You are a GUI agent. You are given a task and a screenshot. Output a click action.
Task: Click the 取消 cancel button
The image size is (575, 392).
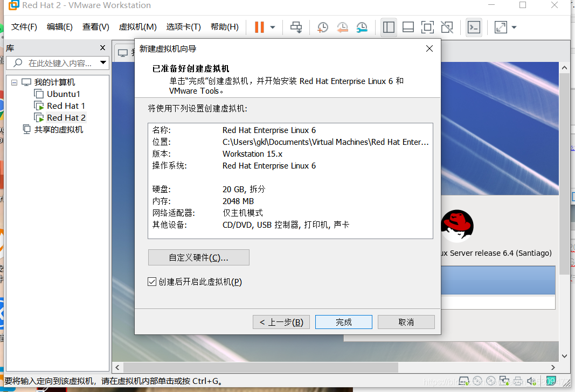406,322
